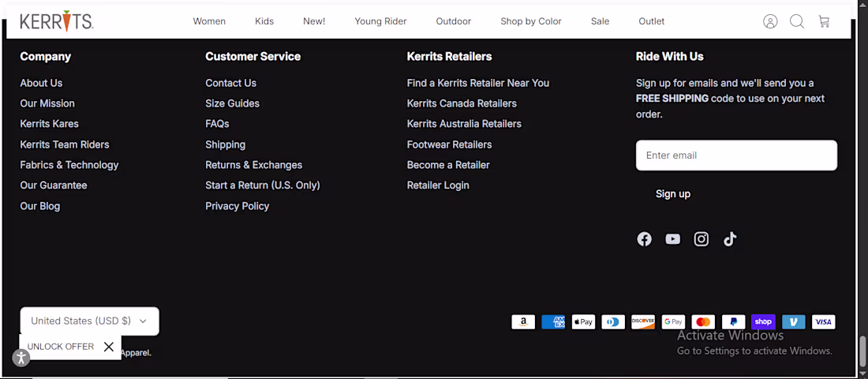
Task: Click the search magnifier icon
Action: click(797, 21)
